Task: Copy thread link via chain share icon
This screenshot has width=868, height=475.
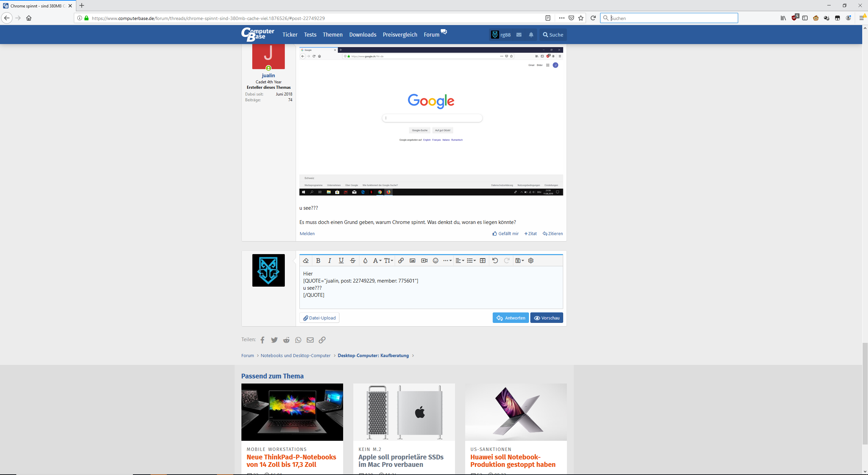Action: coord(322,340)
